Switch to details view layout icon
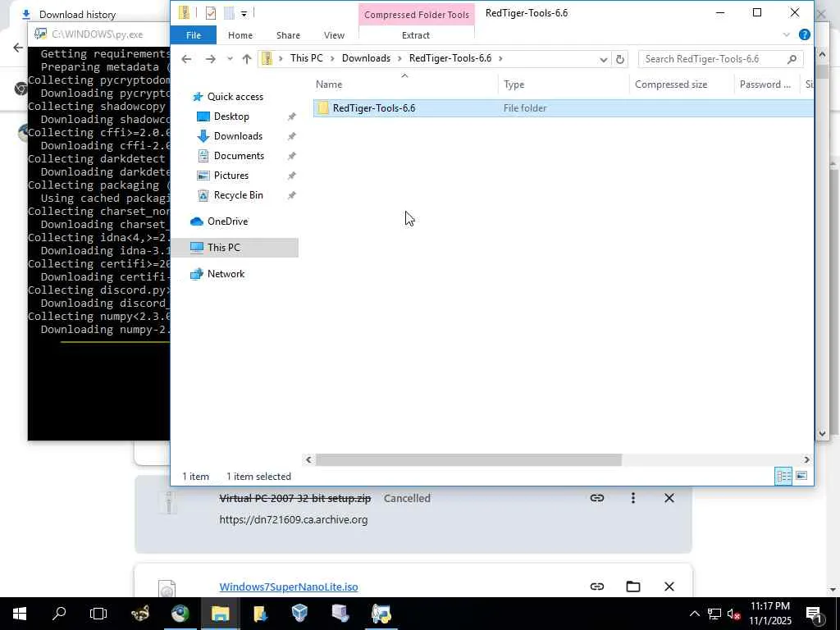 coord(783,476)
